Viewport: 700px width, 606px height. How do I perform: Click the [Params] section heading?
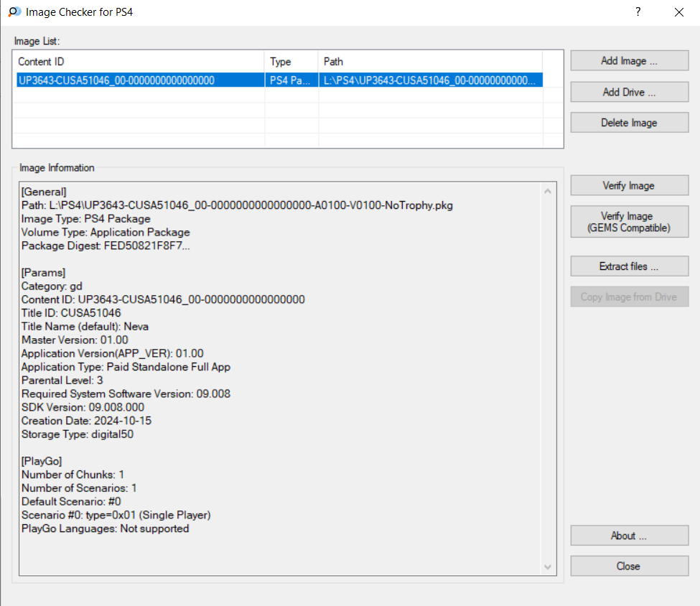click(x=43, y=273)
